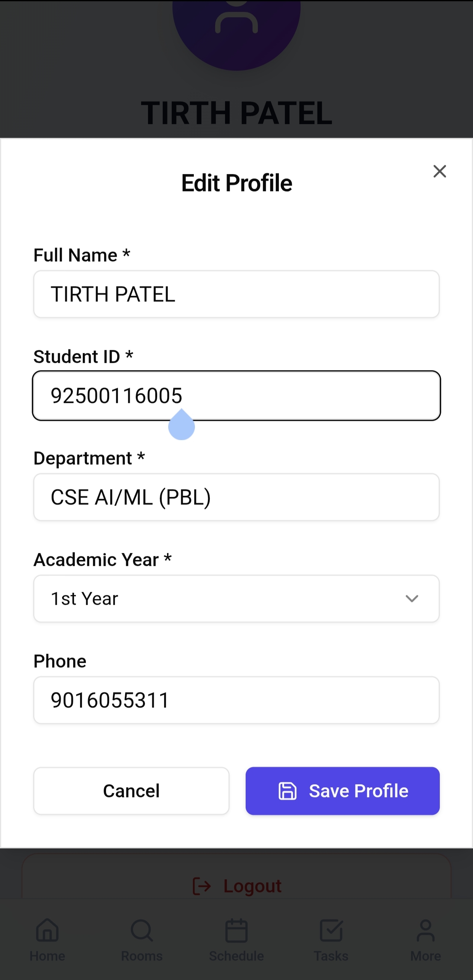The image size is (473, 980).
Task: Tap the Phone number field
Action: click(236, 700)
